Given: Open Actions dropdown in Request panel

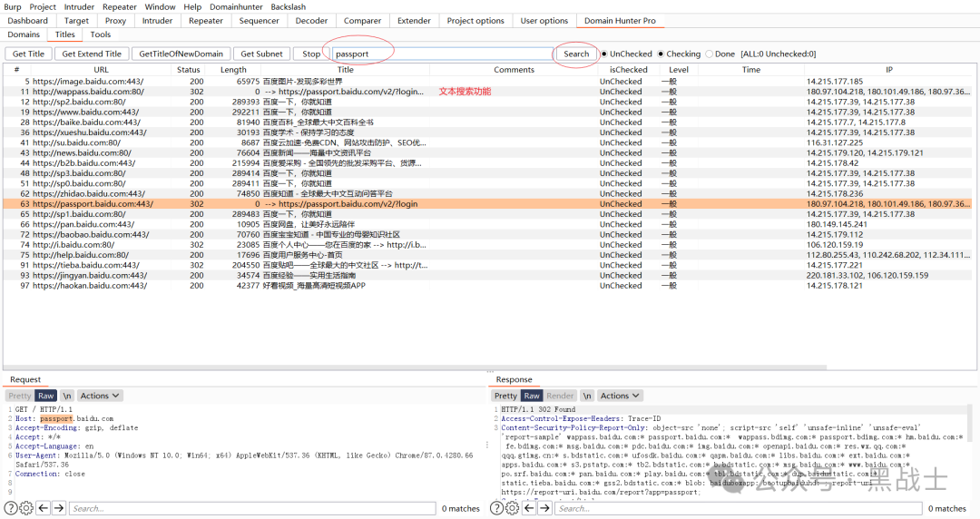Looking at the screenshot, I should (x=100, y=396).
